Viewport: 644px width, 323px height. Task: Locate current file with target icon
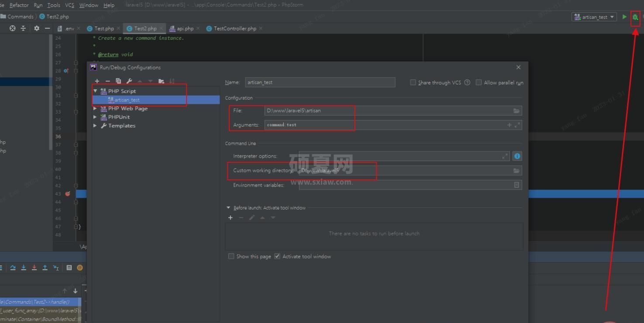[12, 28]
